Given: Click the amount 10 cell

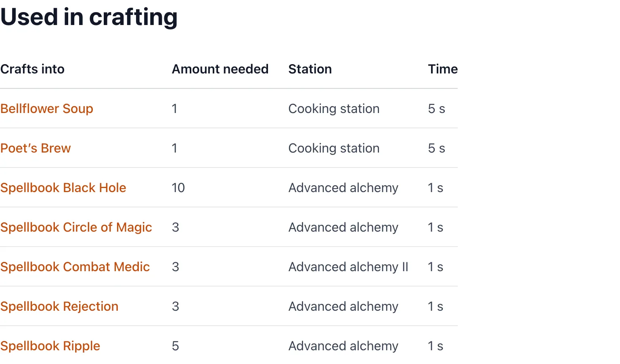Looking at the screenshot, I should (178, 188).
